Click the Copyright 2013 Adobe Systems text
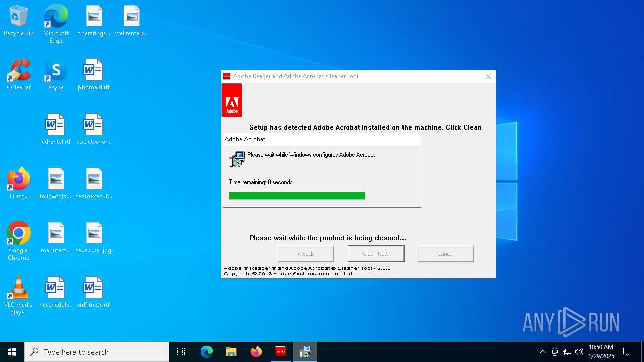This screenshot has height=362, width=644. pyautogui.click(x=288, y=274)
